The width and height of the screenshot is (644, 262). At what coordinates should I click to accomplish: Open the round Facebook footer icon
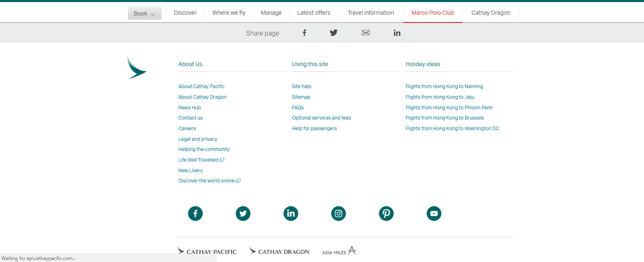tap(195, 213)
